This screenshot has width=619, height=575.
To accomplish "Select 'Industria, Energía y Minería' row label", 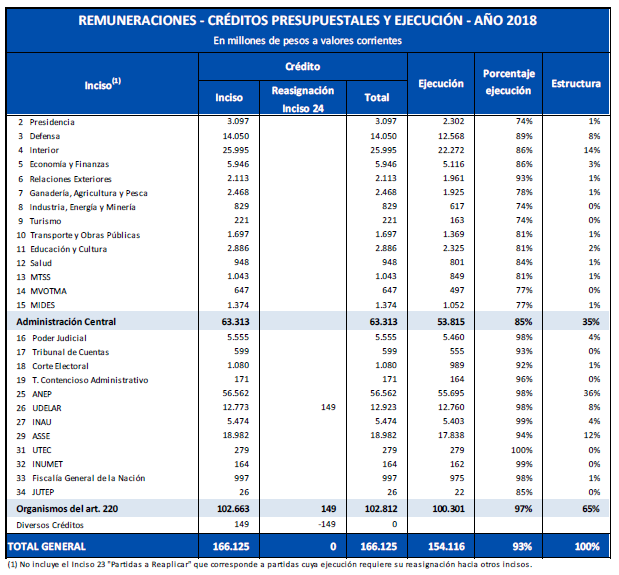I will [83, 207].
